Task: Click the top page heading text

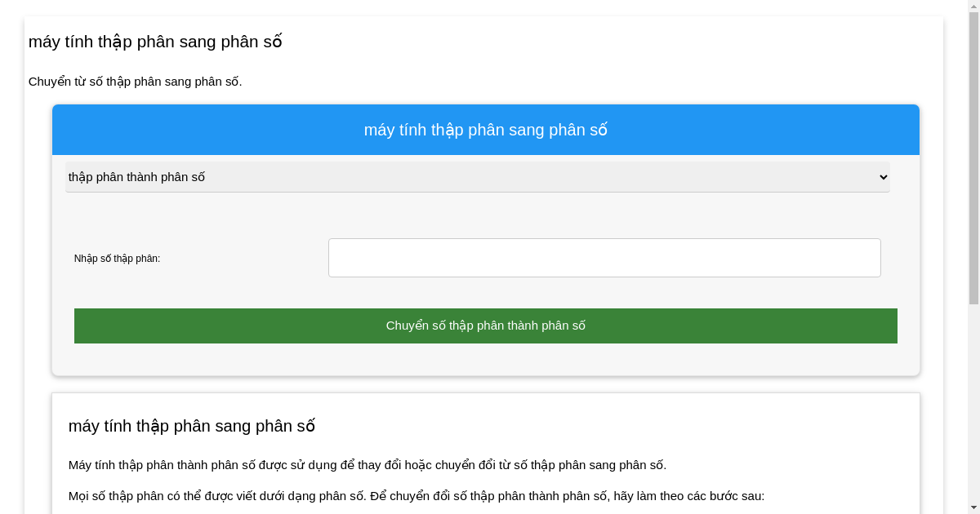Action: pos(155,42)
